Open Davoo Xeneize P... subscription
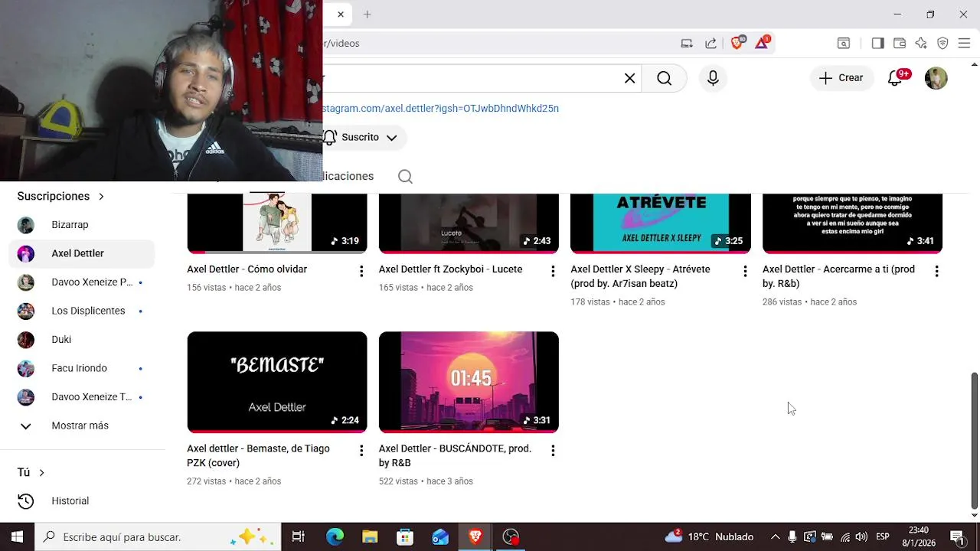This screenshot has height=551, width=980. pyautogui.click(x=82, y=282)
